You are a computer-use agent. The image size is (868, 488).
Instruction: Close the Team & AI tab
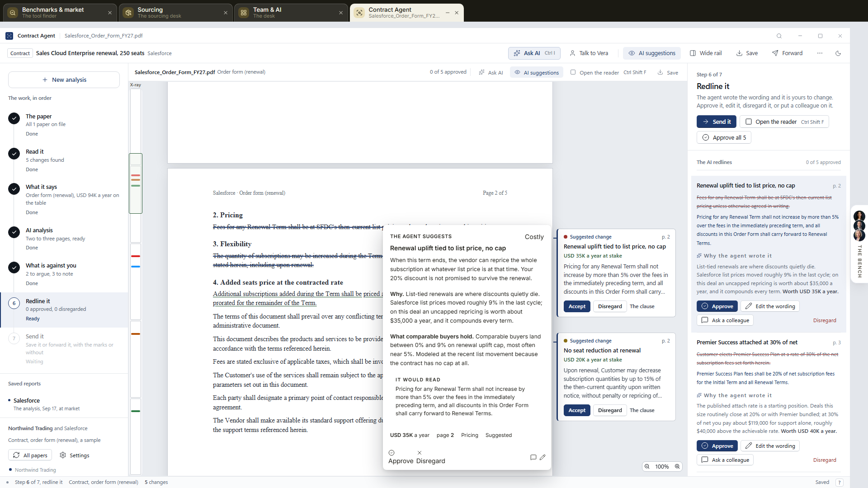coord(341,13)
